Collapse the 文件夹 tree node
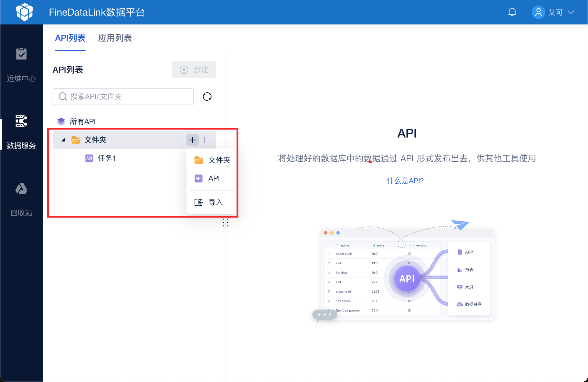Image resolution: width=588 pixels, height=382 pixels. (63, 140)
